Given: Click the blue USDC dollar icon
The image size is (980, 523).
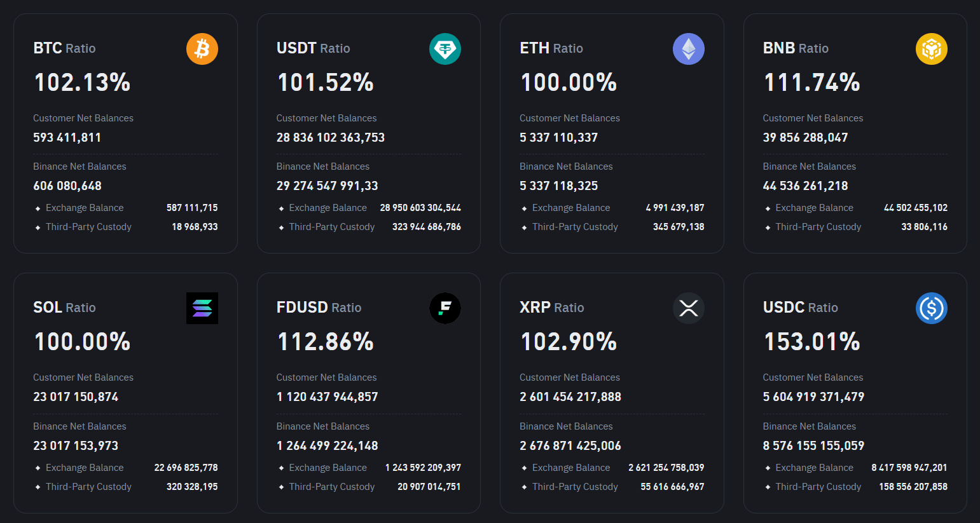Looking at the screenshot, I should [x=932, y=308].
